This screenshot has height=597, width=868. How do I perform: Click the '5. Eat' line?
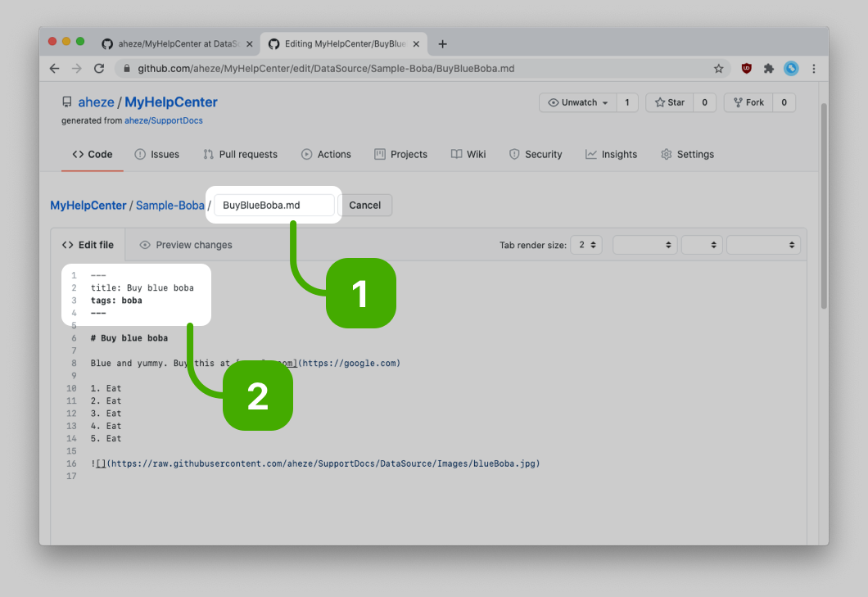[106, 439]
